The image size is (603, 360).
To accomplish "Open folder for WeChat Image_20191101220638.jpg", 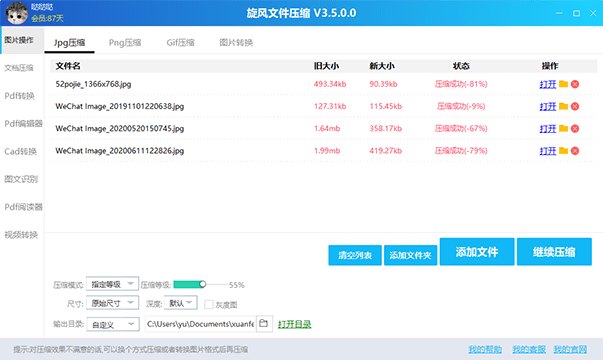I will pos(563,106).
